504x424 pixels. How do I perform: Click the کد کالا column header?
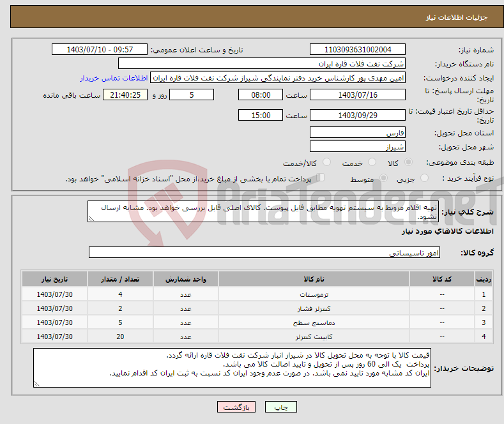click(x=442, y=279)
